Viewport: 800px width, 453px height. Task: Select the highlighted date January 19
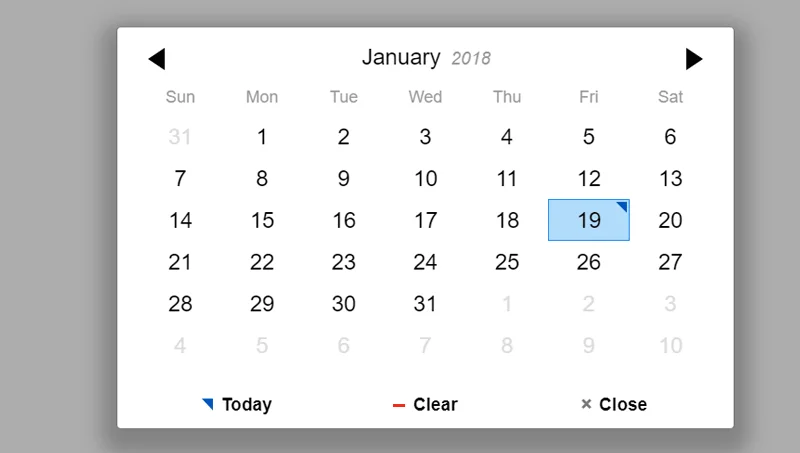[x=589, y=221]
